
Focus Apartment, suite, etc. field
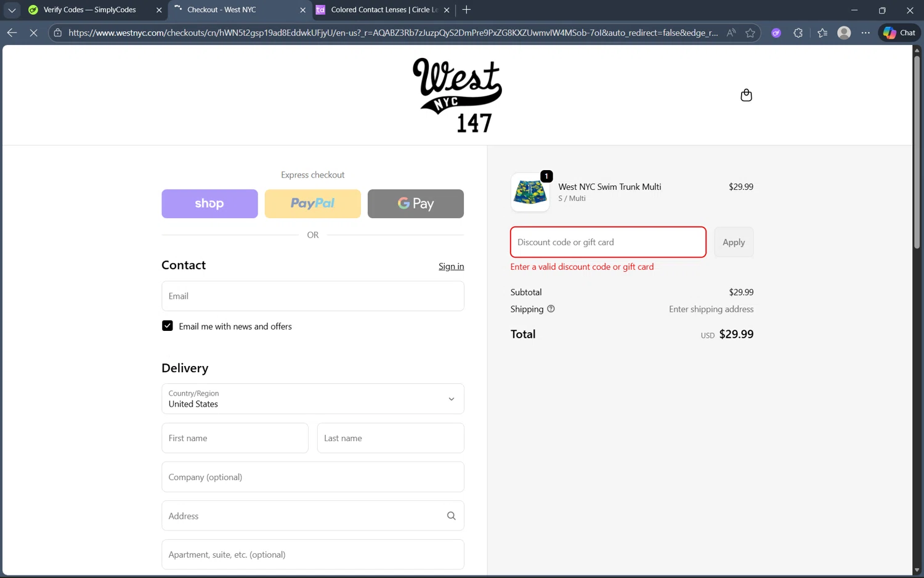tap(312, 555)
